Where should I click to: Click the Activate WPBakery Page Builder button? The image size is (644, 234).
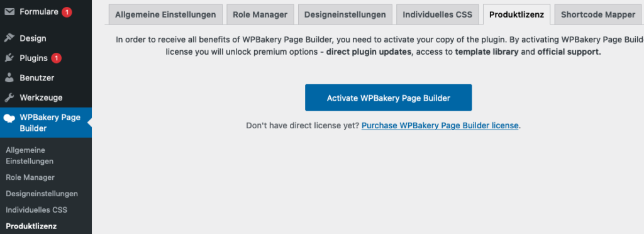click(x=388, y=97)
